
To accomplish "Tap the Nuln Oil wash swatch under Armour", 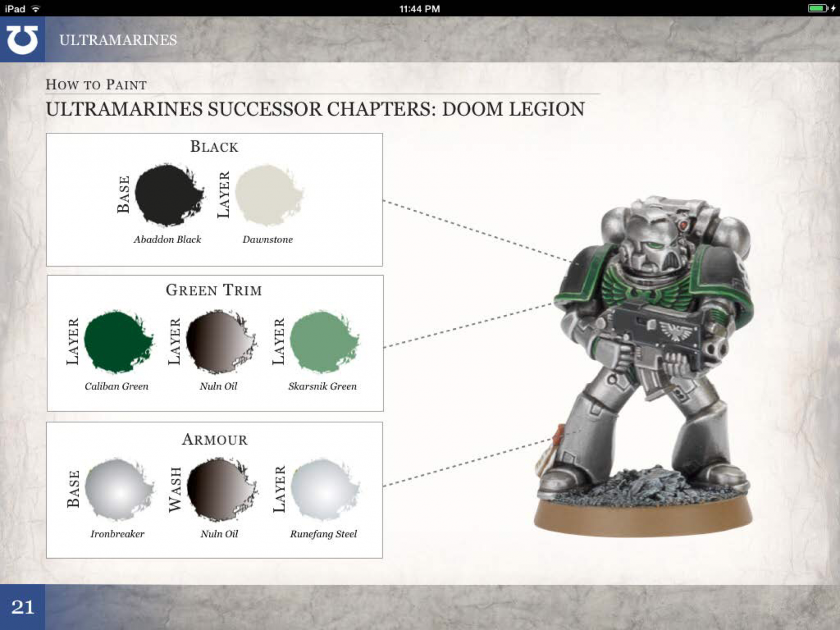I will tap(220, 489).
